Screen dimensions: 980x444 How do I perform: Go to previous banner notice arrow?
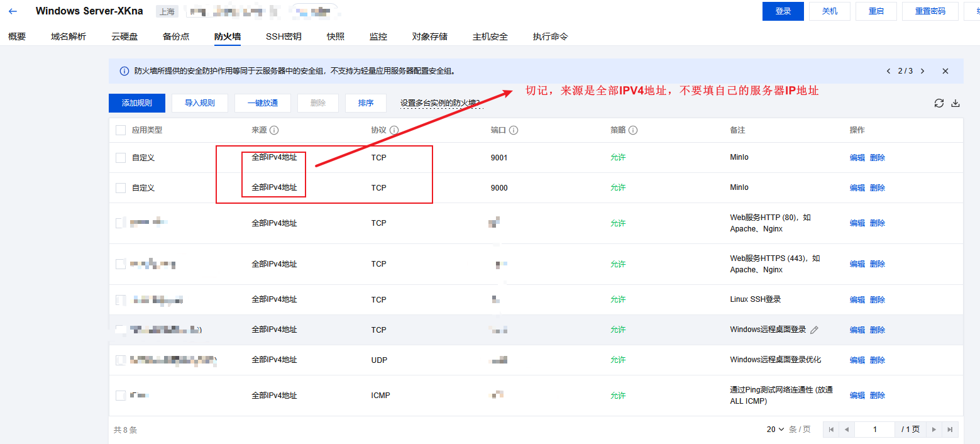[x=888, y=71]
